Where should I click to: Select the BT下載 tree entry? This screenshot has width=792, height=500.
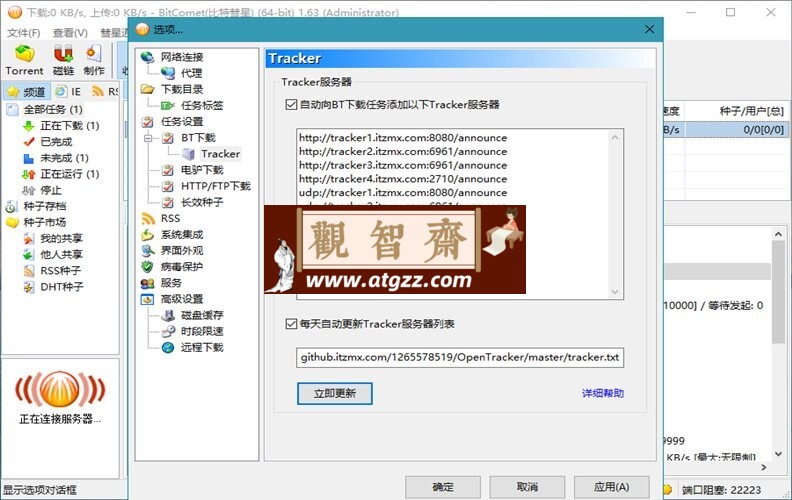click(198, 137)
